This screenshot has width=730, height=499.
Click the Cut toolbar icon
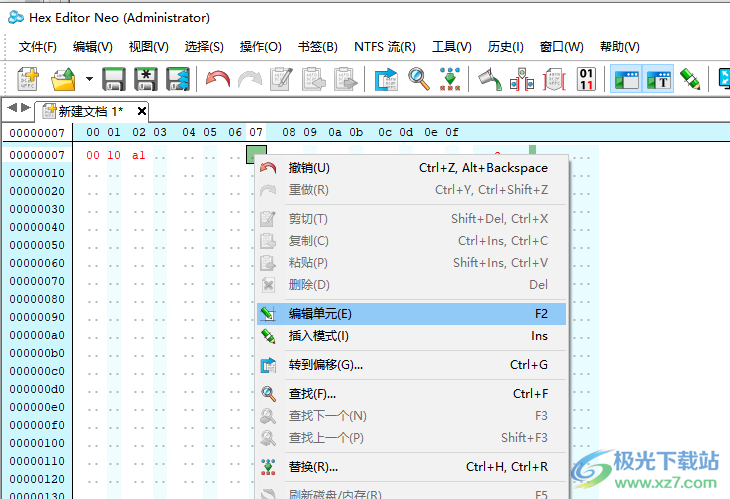(281, 79)
